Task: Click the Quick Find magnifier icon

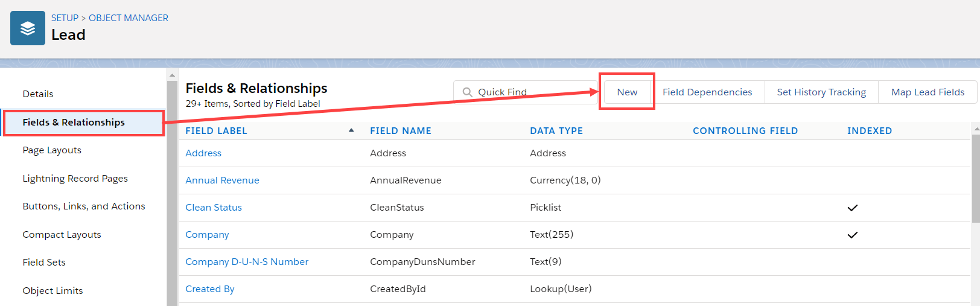Action: click(467, 92)
